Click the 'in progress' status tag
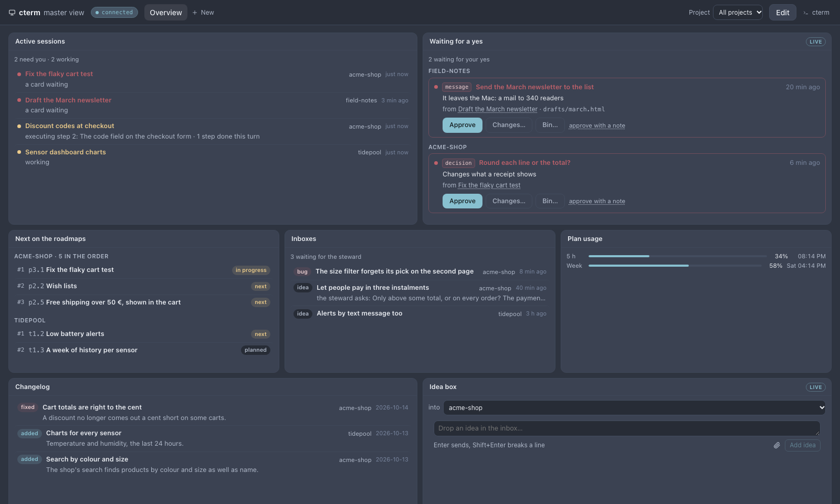This screenshot has width=840, height=504. pos(251,270)
